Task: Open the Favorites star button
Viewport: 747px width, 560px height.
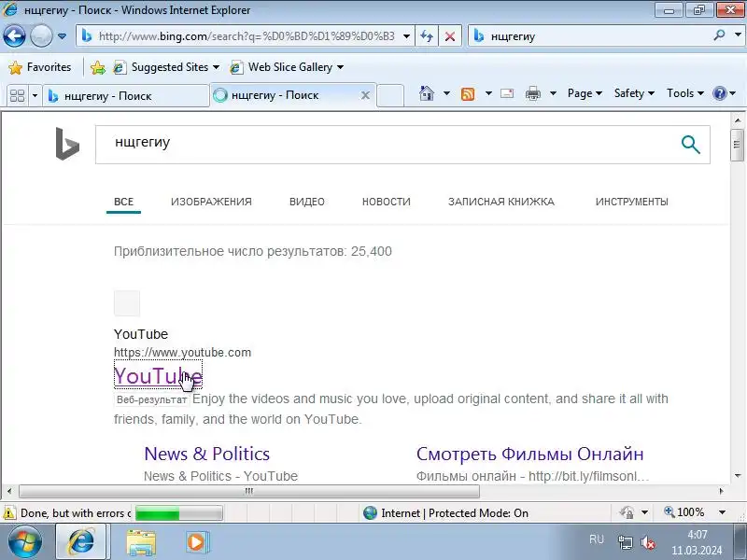Action: click(39, 67)
